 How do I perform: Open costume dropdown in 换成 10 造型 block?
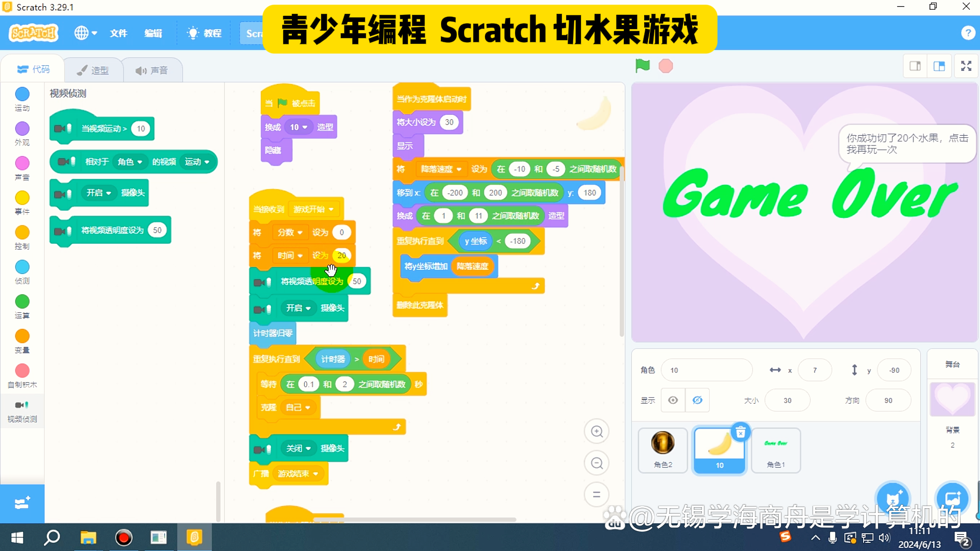pos(299,127)
